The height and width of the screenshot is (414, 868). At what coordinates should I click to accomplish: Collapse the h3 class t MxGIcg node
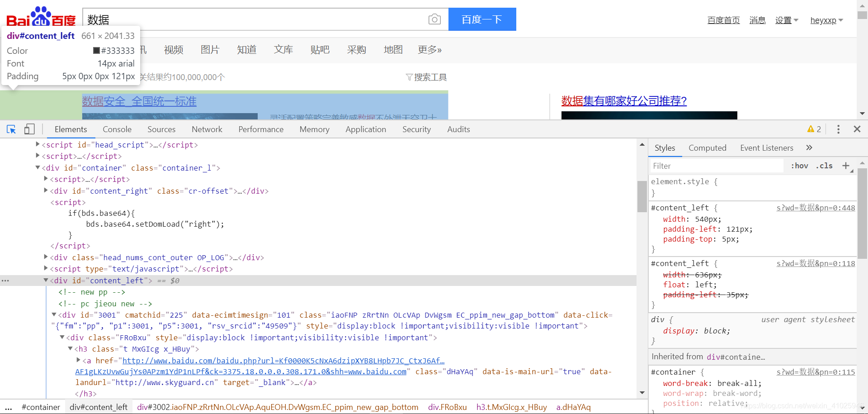click(x=71, y=348)
